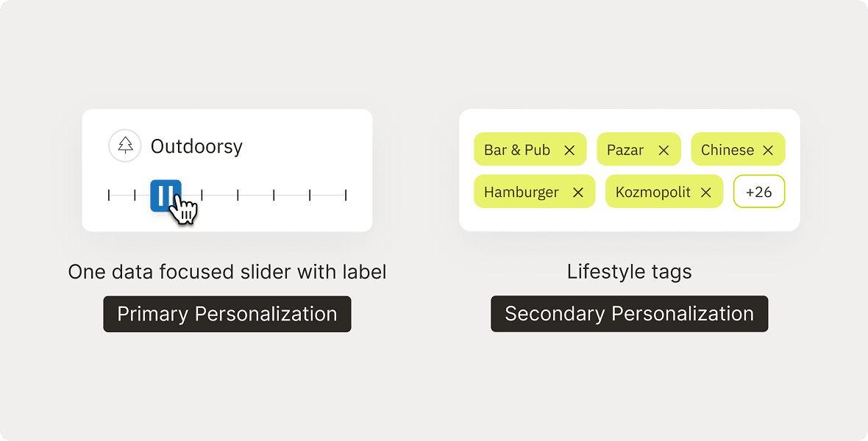Deselect the Hamburger lifestyle tag
This screenshot has height=441, width=868.
tap(534, 191)
